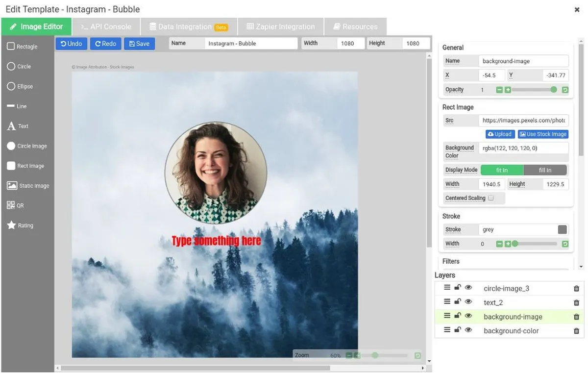Hide the background-color layer

(468, 330)
